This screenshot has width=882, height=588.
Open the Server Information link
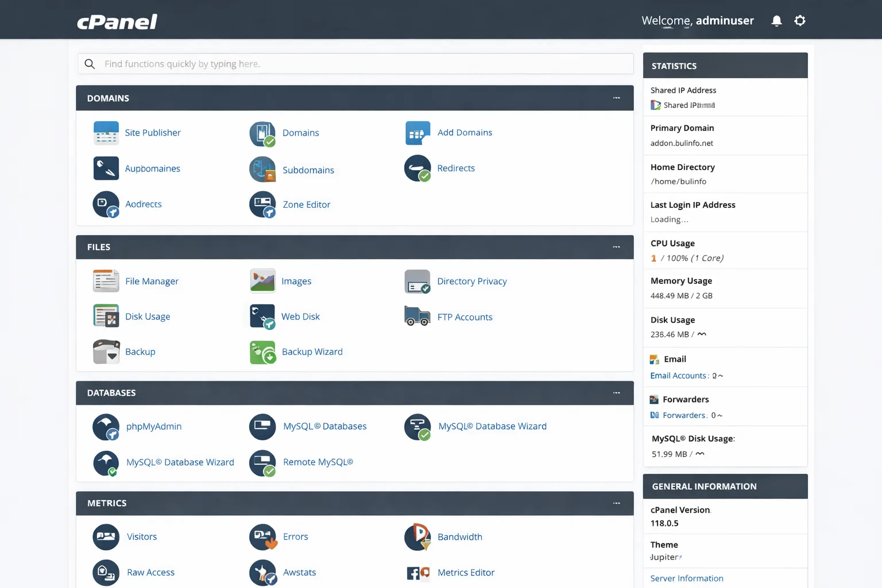[687, 578]
